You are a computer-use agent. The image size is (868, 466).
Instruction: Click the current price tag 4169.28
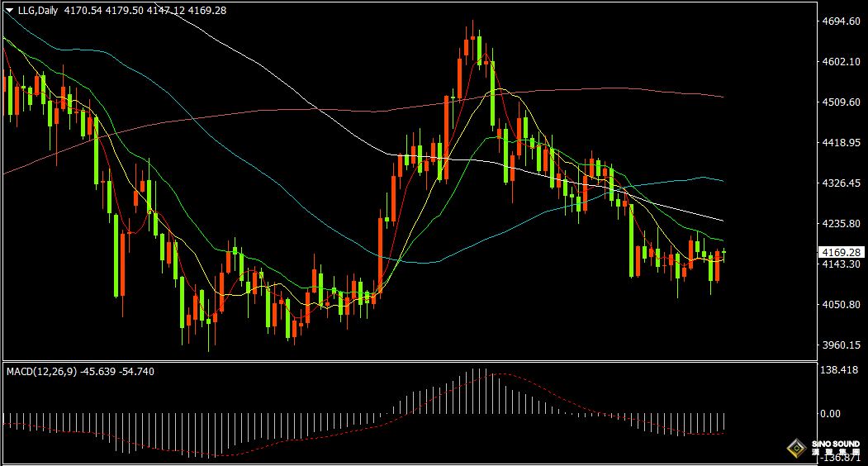click(x=841, y=252)
